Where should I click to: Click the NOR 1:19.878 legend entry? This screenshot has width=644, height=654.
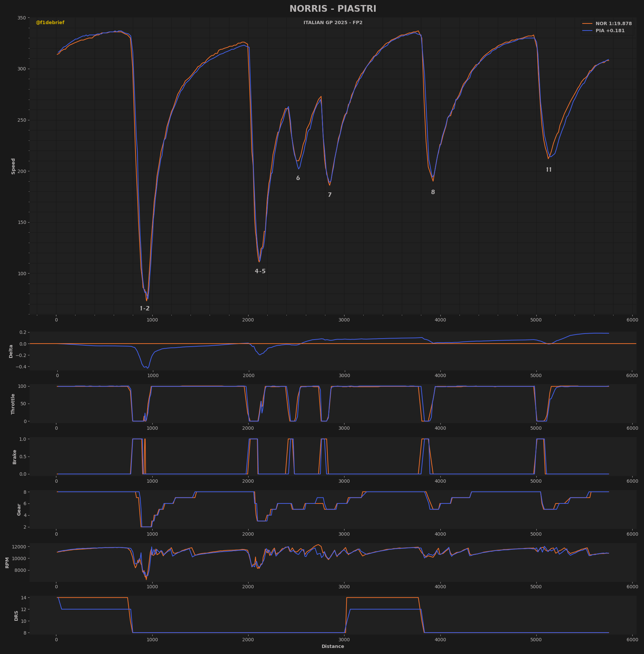coord(613,24)
